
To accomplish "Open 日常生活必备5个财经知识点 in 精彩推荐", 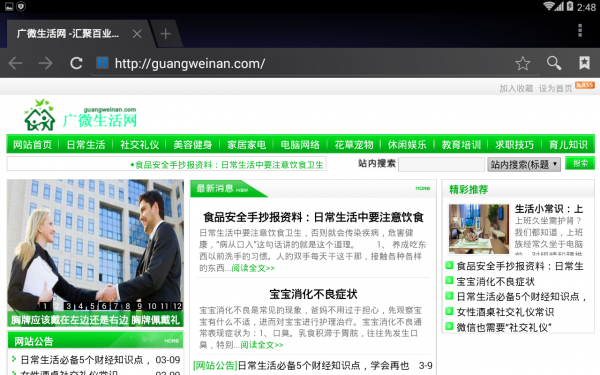I will coord(522,297).
